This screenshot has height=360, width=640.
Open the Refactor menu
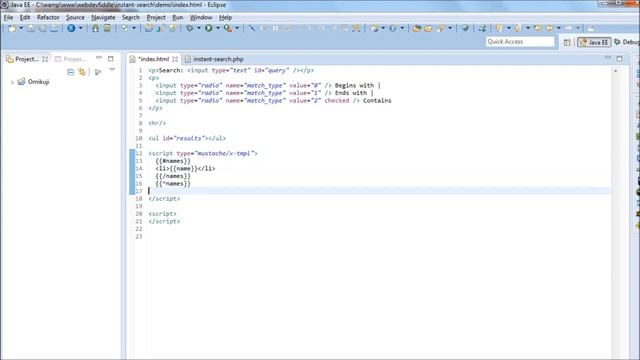48,18
